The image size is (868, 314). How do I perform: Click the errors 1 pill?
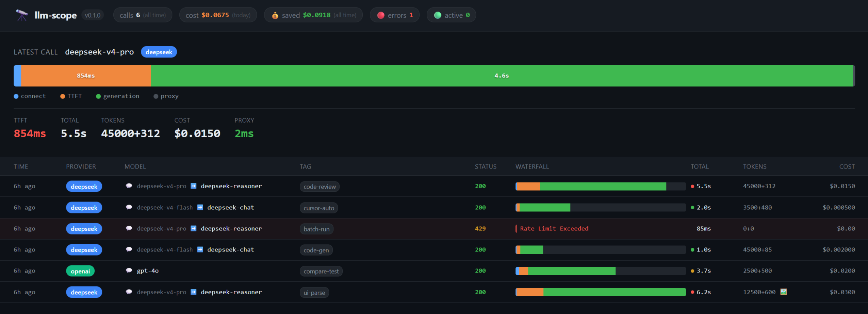(395, 15)
